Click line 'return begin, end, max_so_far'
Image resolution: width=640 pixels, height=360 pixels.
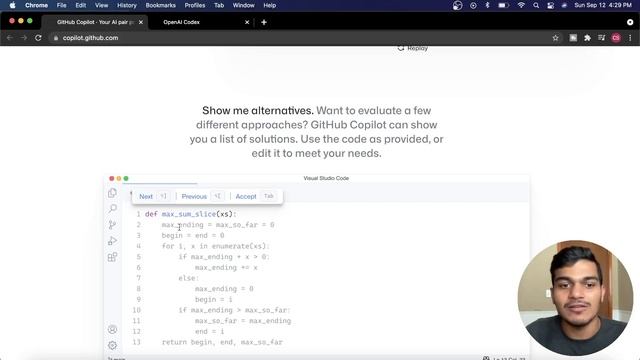pos(222,342)
